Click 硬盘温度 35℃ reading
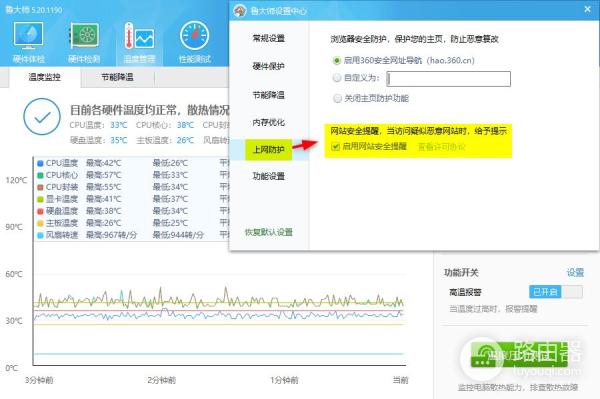This screenshot has width=600, height=399. 119,140
